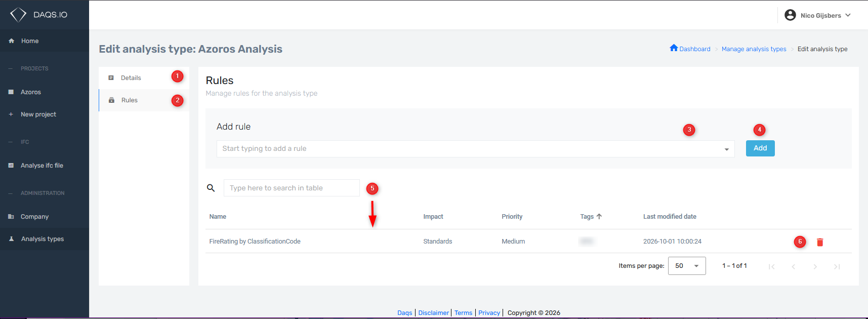Viewport: 868px width, 319px height.
Task: Click the DAQS.IO diamond logo
Action: [18, 15]
